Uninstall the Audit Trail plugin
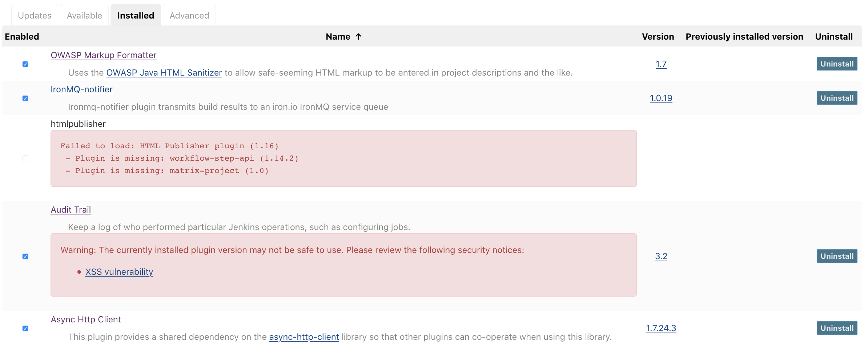868x350 pixels. click(837, 256)
